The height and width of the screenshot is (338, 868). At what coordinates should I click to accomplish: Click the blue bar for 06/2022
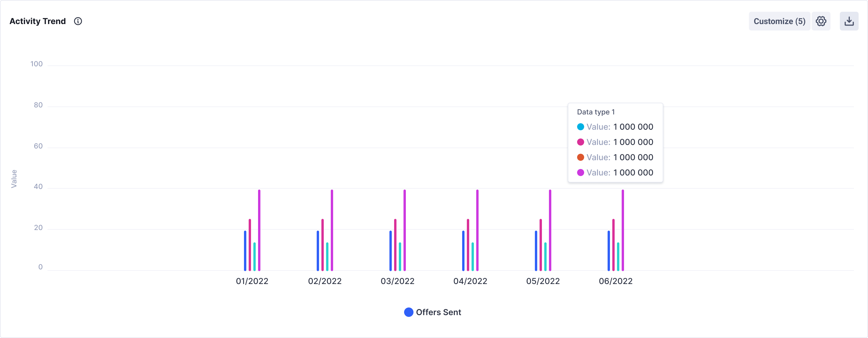pos(608,251)
